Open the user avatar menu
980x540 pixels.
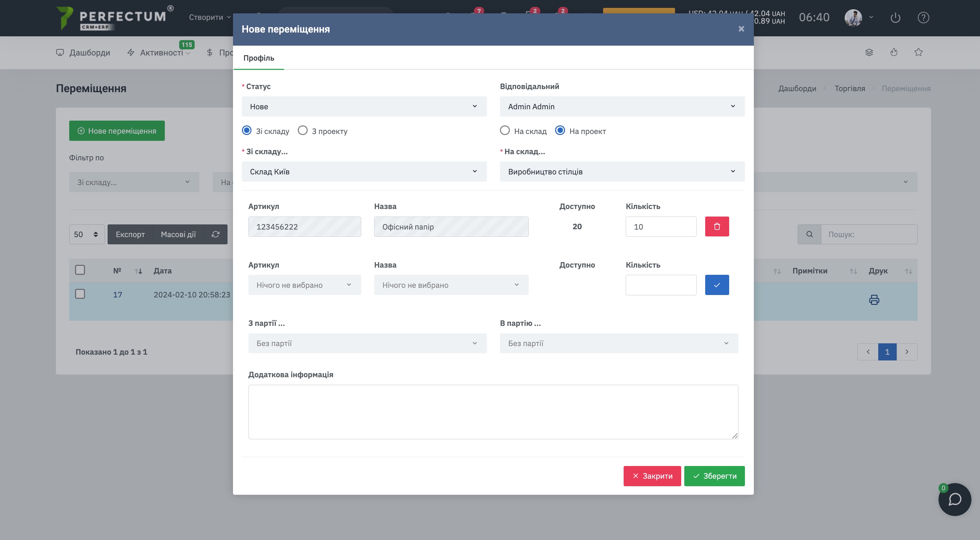(853, 17)
